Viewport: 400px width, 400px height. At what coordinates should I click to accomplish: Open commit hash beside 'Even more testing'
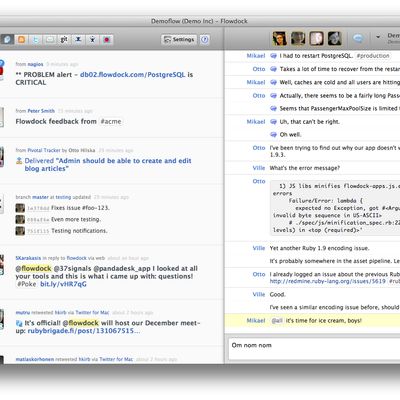click(x=38, y=220)
